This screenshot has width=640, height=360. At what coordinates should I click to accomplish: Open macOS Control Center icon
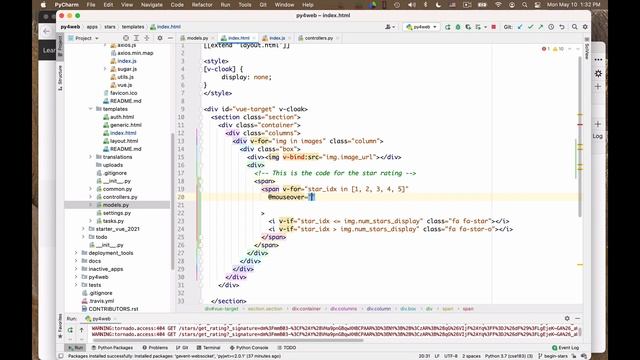click(x=538, y=5)
